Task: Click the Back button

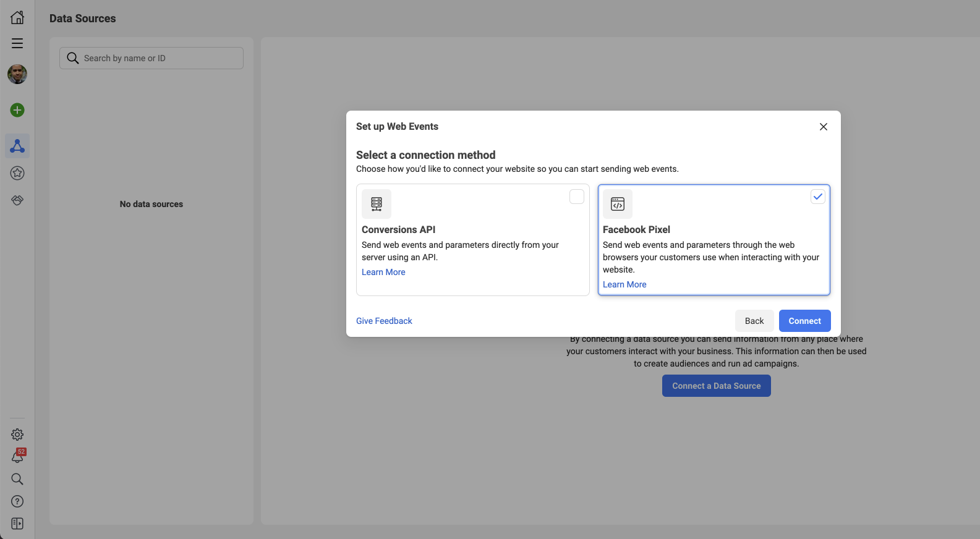Action: tap(754, 321)
